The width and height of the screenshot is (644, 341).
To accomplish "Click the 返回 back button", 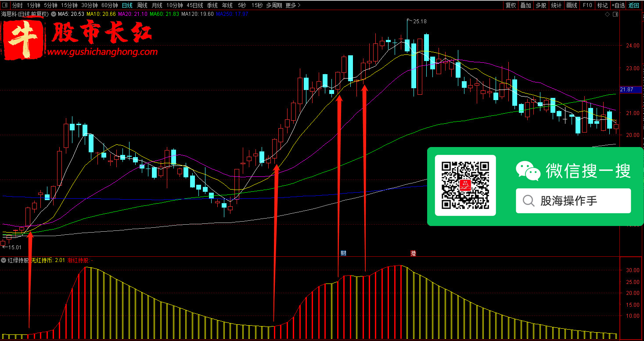I will [634, 5].
